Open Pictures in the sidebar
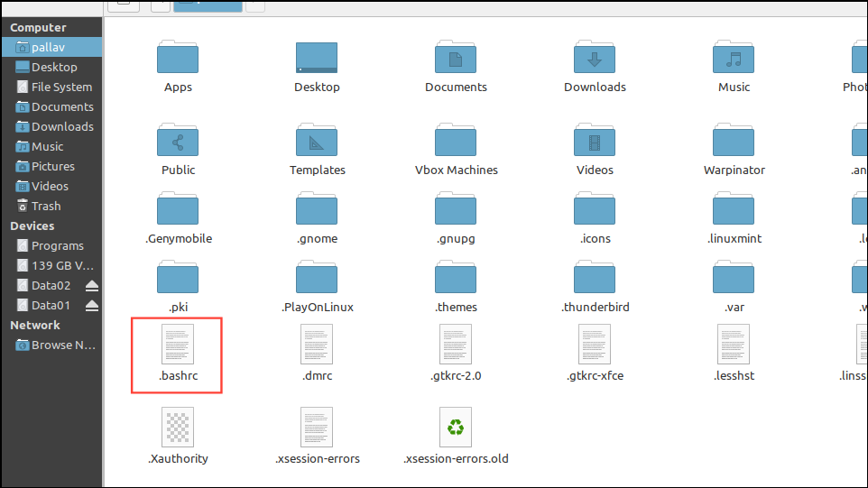Screen dimensions: 868x488 (52, 167)
